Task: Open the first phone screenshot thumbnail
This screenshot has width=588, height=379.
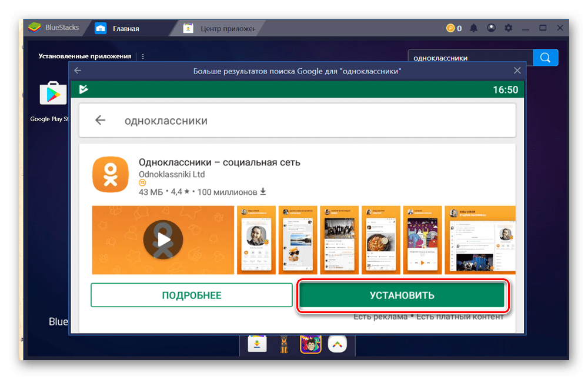Action: click(256, 240)
